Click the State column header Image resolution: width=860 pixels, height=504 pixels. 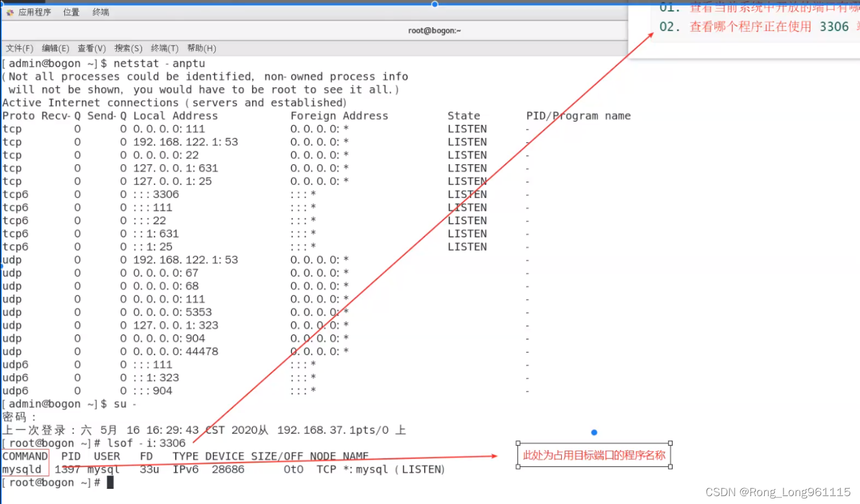coord(464,116)
